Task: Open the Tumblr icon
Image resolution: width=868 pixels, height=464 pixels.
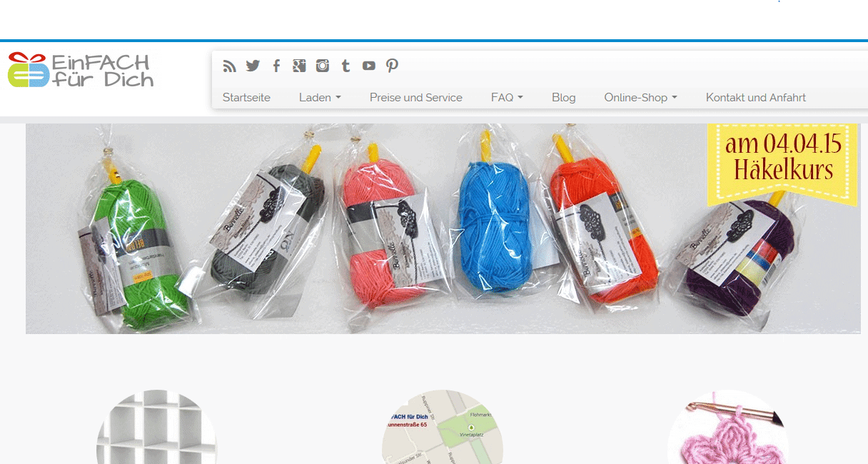Action: [345, 66]
